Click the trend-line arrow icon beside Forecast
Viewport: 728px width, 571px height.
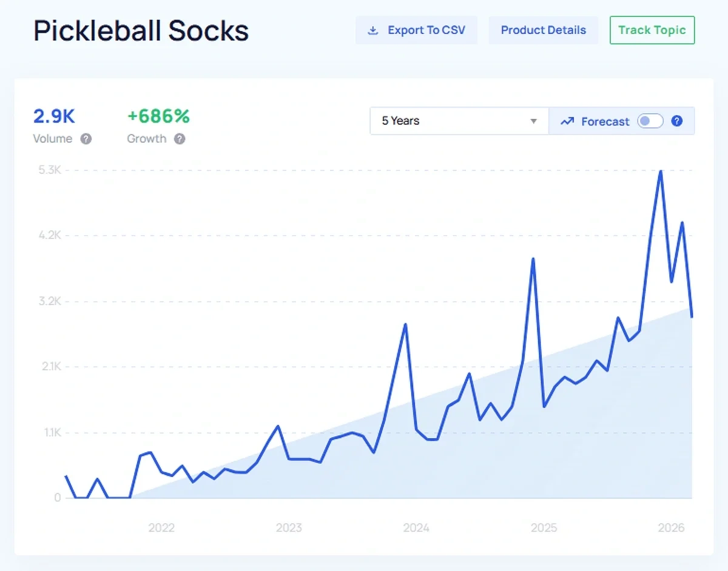pos(567,121)
